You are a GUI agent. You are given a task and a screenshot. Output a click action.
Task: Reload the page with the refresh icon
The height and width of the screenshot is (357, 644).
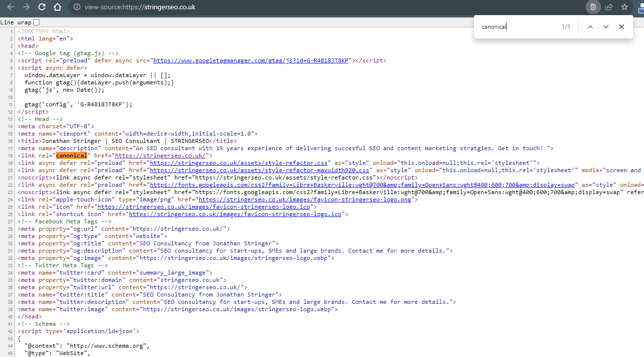point(41,7)
